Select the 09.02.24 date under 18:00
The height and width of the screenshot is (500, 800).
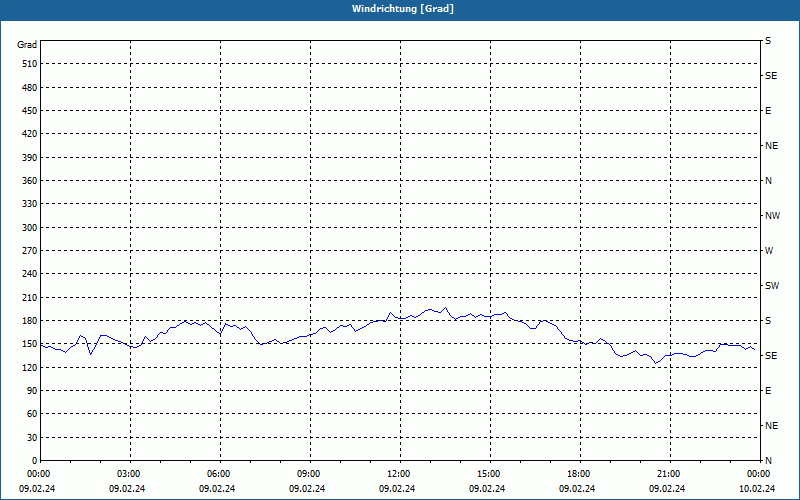(577, 489)
